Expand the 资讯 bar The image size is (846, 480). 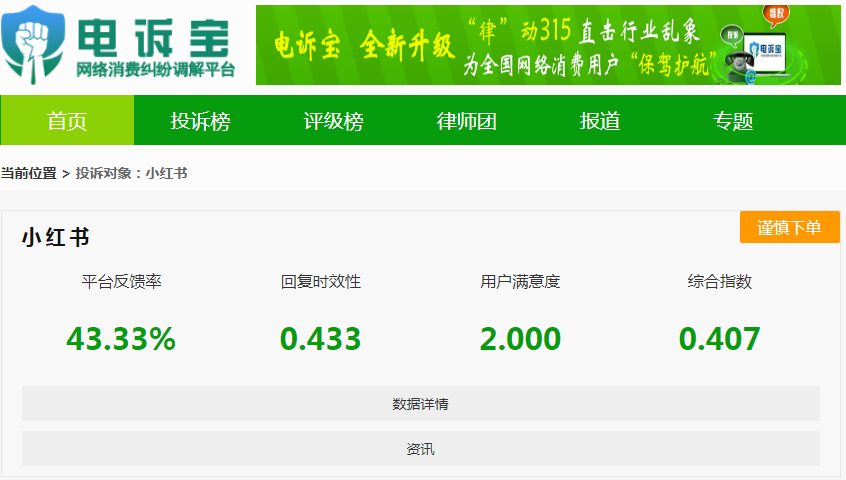click(421, 449)
